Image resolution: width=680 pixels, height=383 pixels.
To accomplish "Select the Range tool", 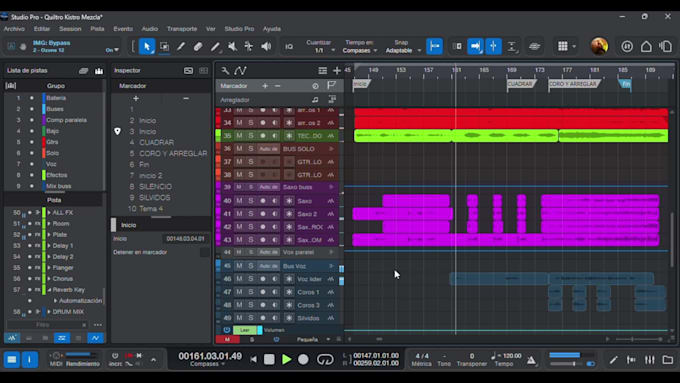I will [x=164, y=46].
